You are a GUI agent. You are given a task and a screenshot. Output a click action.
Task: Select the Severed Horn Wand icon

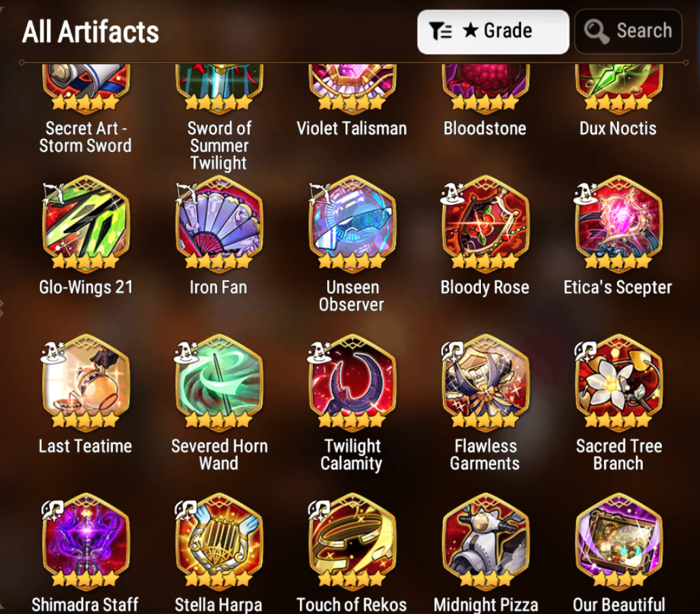point(219,383)
